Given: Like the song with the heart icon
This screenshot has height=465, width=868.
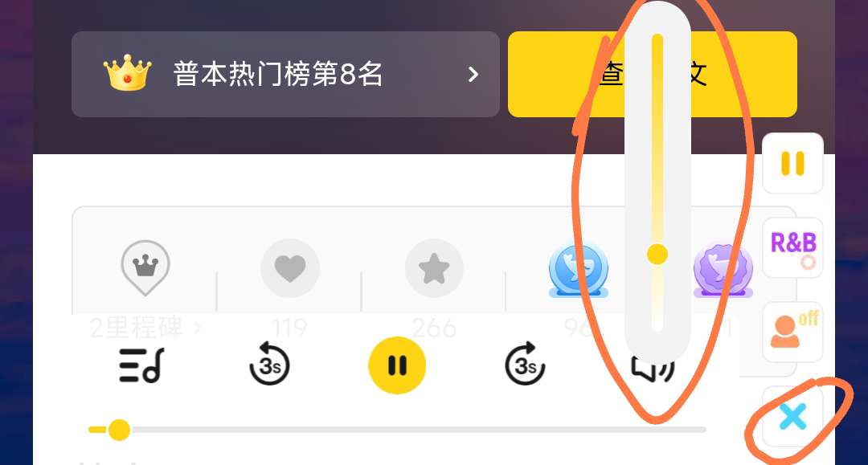Looking at the screenshot, I should [290, 268].
